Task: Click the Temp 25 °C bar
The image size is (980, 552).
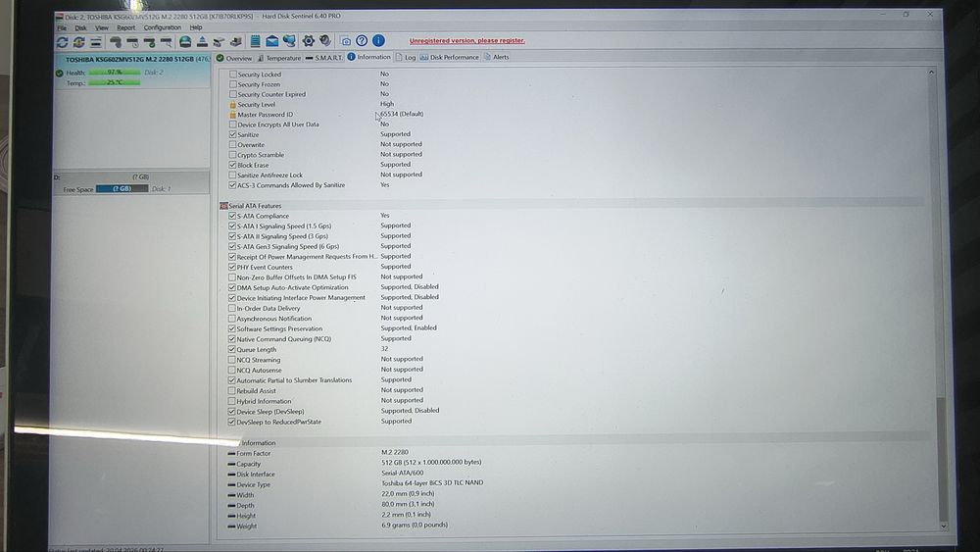Action: click(x=115, y=82)
